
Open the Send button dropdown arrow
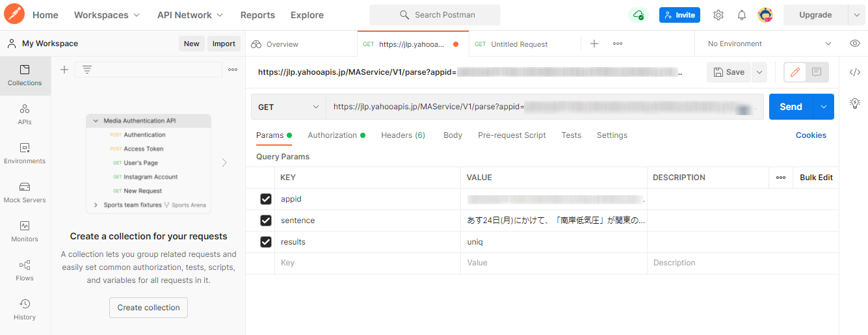824,107
